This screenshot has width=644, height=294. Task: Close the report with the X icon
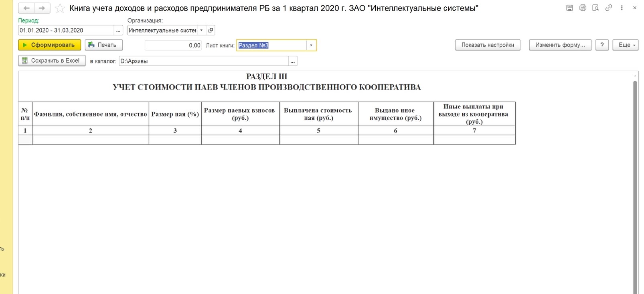click(x=635, y=8)
